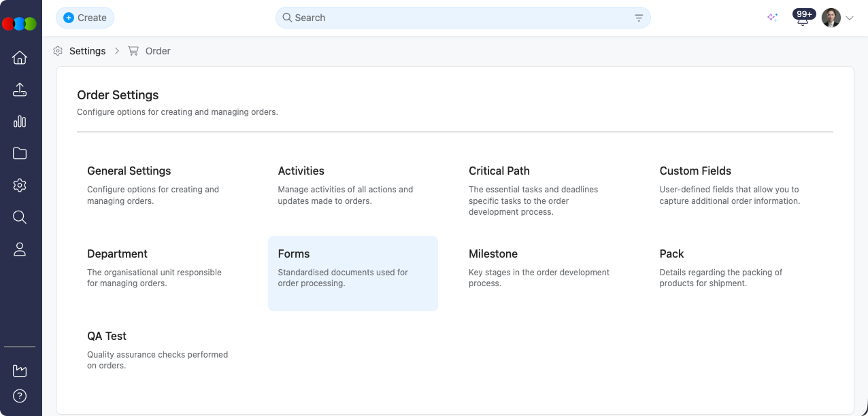Expand the user avatar account menu
This screenshot has height=416, width=868.
tap(837, 18)
